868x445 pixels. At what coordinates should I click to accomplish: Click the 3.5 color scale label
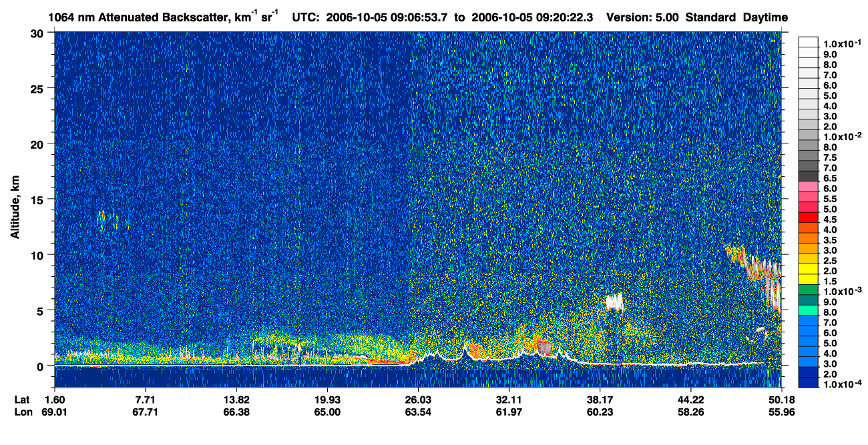point(830,240)
